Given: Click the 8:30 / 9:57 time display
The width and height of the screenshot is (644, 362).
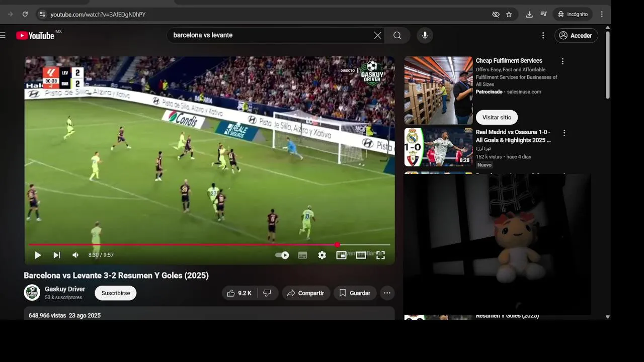Looking at the screenshot, I should 101,255.
